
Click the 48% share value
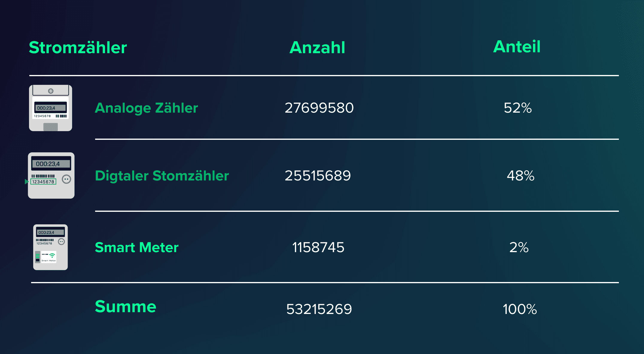520,176
